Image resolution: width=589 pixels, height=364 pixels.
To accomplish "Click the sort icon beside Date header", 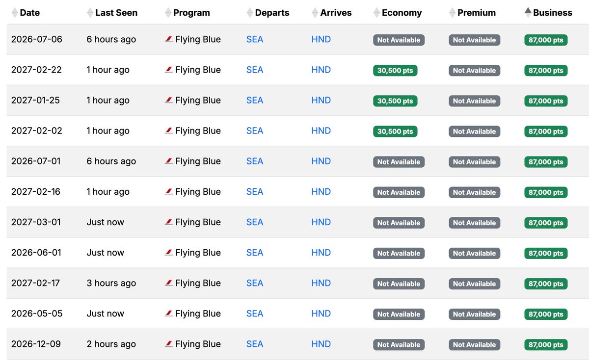I will tap(15, 13).
